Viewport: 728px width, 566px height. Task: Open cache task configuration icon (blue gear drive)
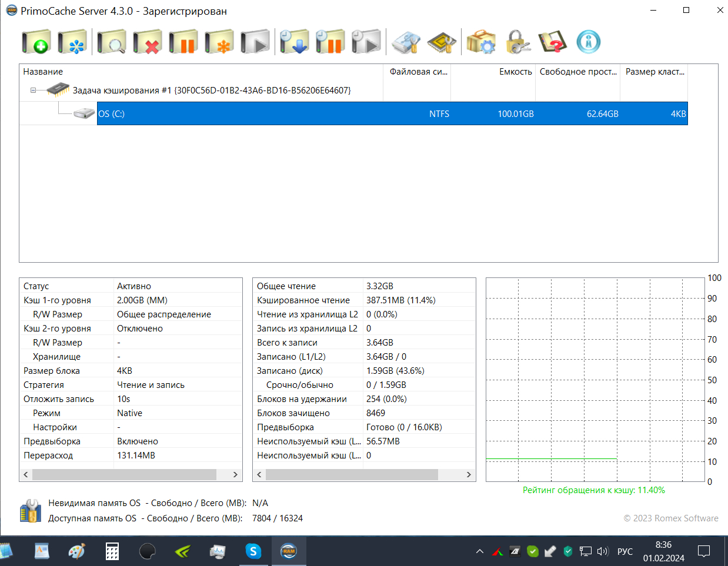point(72,42)
